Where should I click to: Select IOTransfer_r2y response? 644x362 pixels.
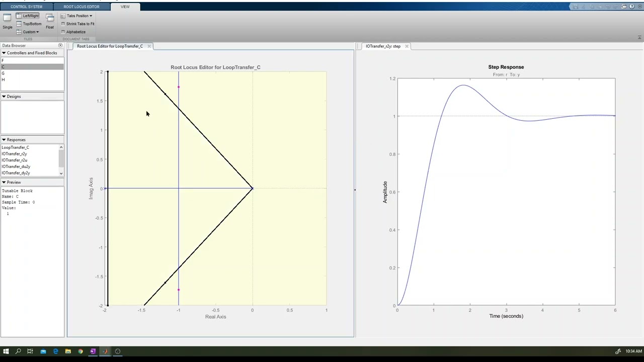tap(30, 154)
